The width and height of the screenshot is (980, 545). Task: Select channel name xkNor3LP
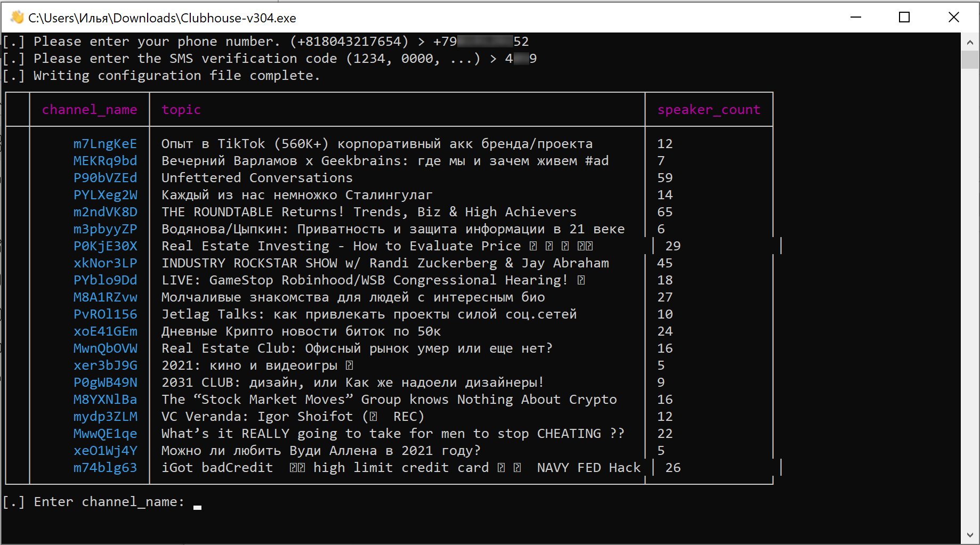(x=106, y=263)
